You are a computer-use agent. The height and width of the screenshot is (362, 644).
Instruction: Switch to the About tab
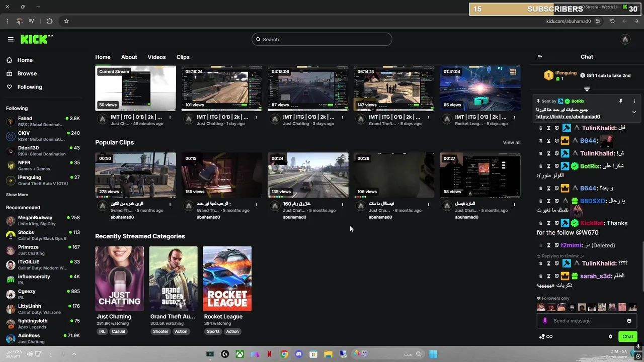point(129,57)
